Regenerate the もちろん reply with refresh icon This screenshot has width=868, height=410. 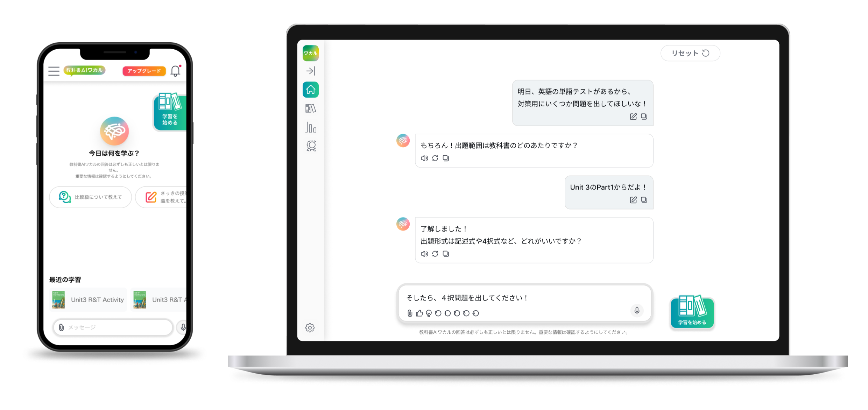[x=435, y=158]
